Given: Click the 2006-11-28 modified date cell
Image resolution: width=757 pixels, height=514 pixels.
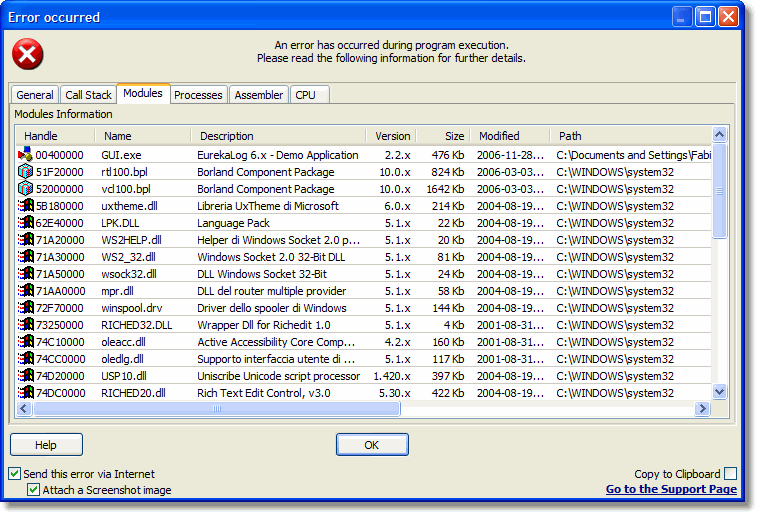Looking at the screenshot, I should click(510, 155).
